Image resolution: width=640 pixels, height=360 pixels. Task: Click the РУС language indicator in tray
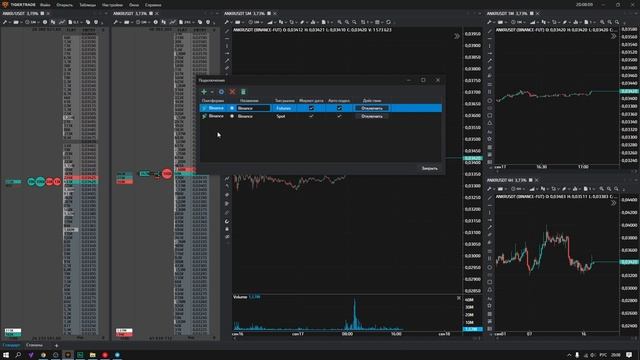pyautogui.click(x=603, y=355)
